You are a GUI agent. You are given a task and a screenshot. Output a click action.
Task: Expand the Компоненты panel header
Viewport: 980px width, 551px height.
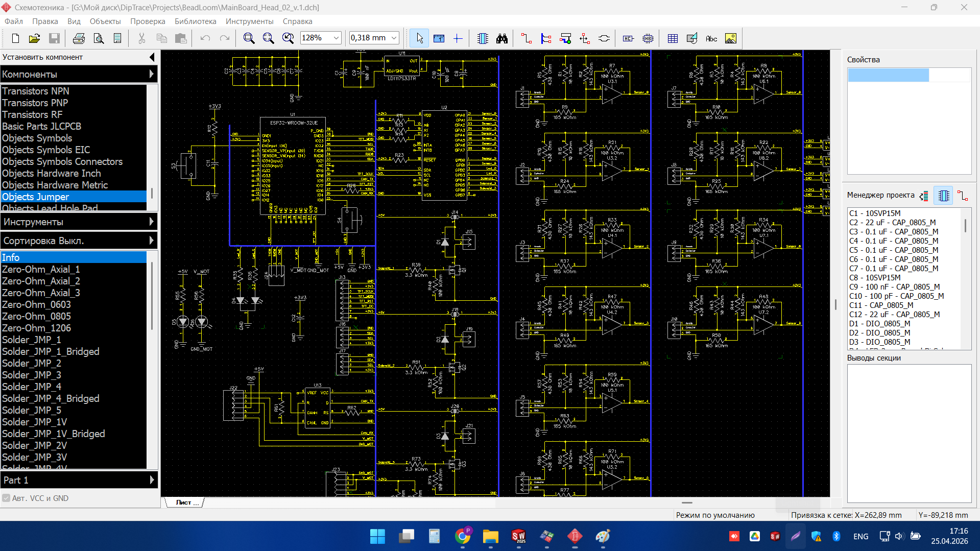(79, 74)
